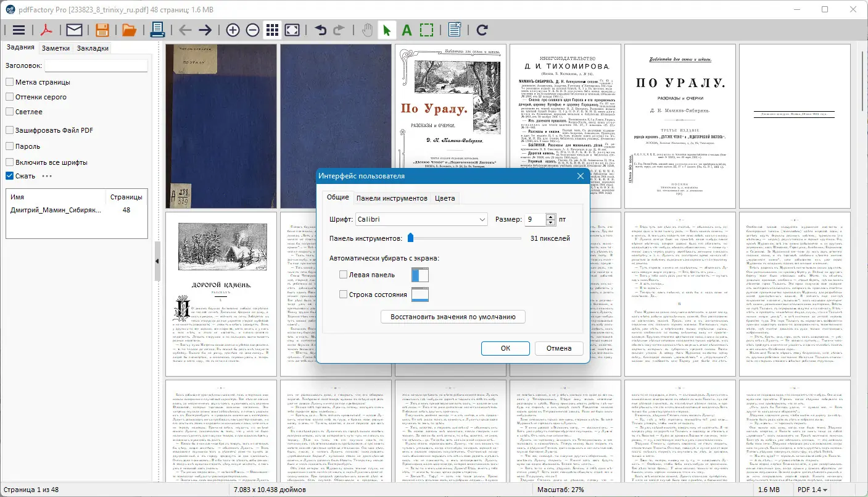Click the Размер font size value field
868x497 pixels.
[x=535, y=219]
